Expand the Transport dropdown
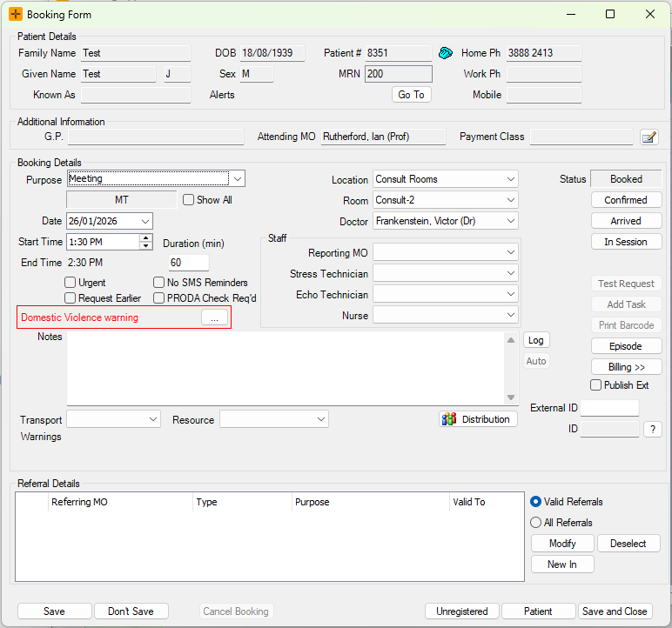The width and height of the screenshot is (672, 628). [152, 419]
